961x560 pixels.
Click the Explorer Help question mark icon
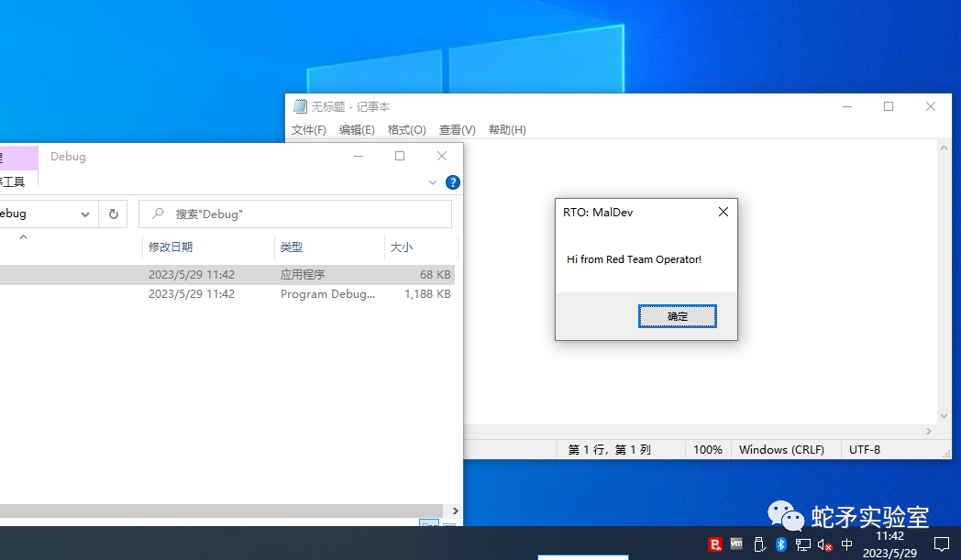452,181
